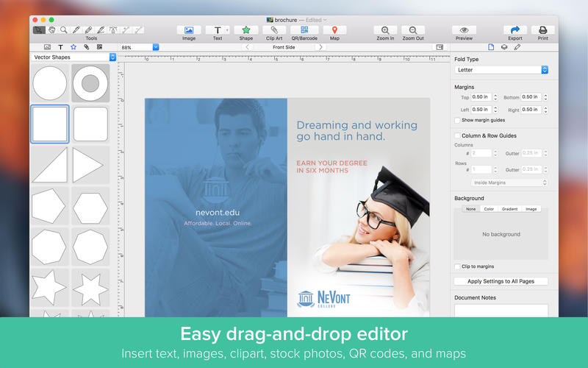The width and height of the screenshot is (588, 368).
Task: Open the Clip Art library
Action: [274, 30]
